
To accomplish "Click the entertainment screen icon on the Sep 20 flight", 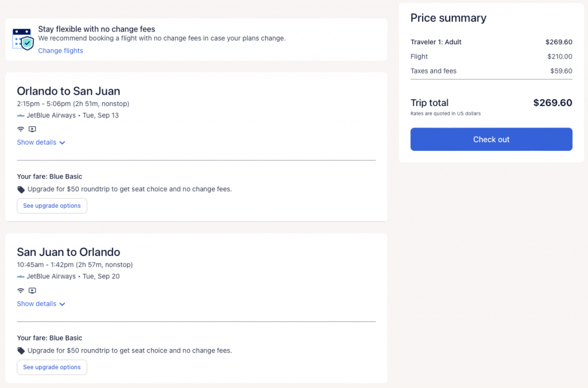I will coord(32,290).
